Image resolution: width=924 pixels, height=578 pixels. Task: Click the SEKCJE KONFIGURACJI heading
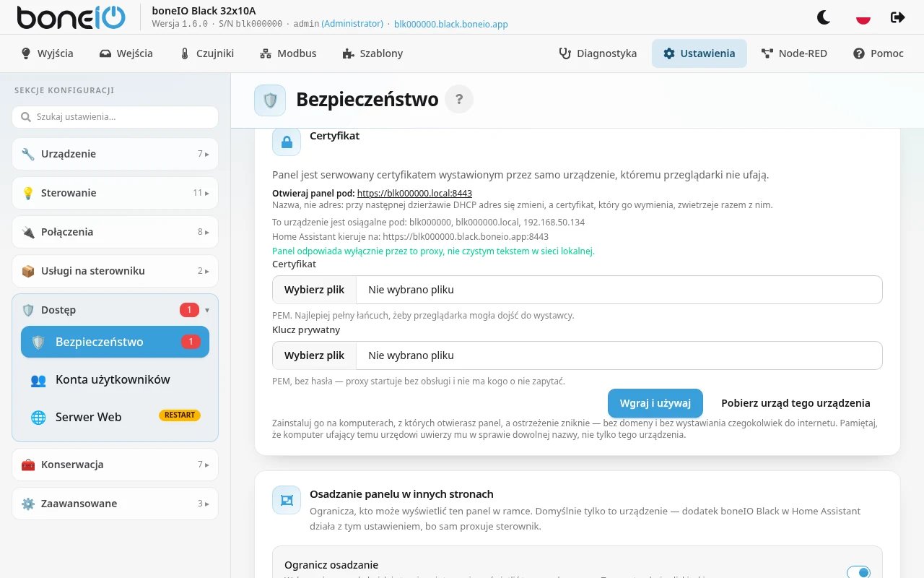(x=64, y=90)
